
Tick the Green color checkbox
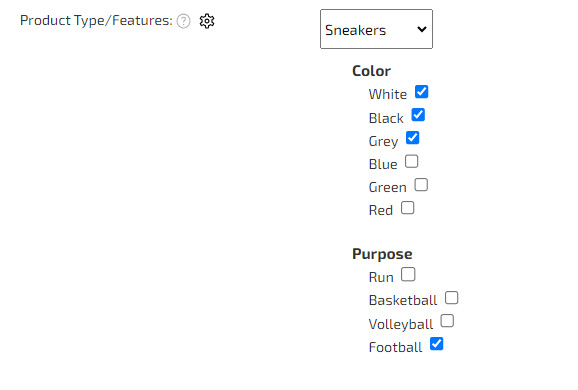click(421, 185)
